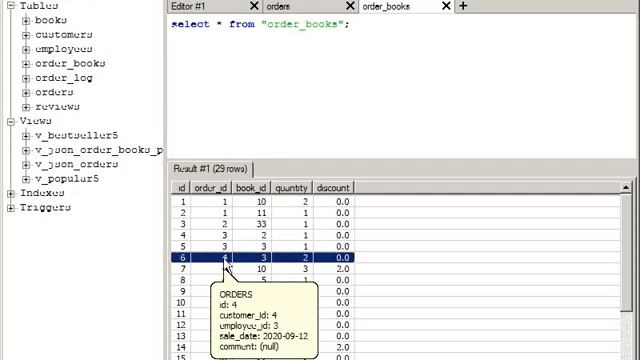Screen dimensions: 640x360
Task: Expand the v_popular5 view node
Action: coord(26,179)
